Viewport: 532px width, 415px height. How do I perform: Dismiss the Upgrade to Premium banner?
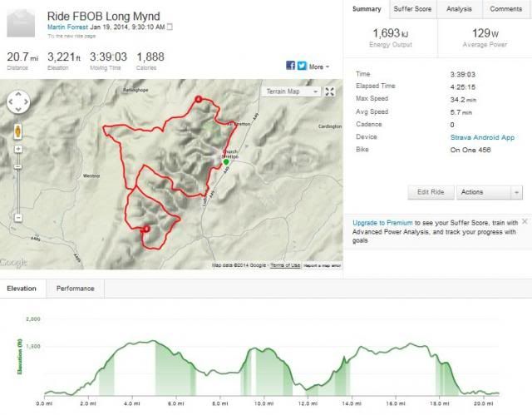pos(525,221)
